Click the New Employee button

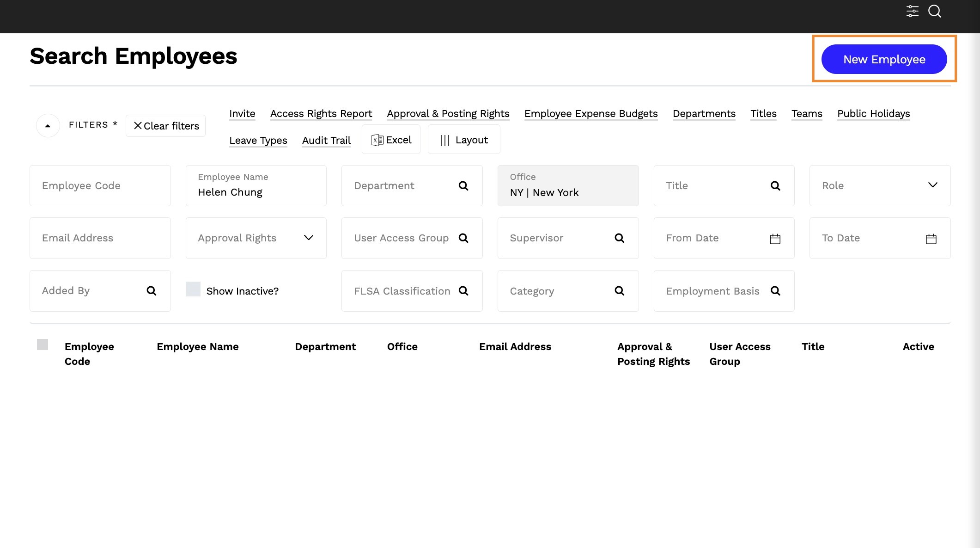click(x=884, y=59)
